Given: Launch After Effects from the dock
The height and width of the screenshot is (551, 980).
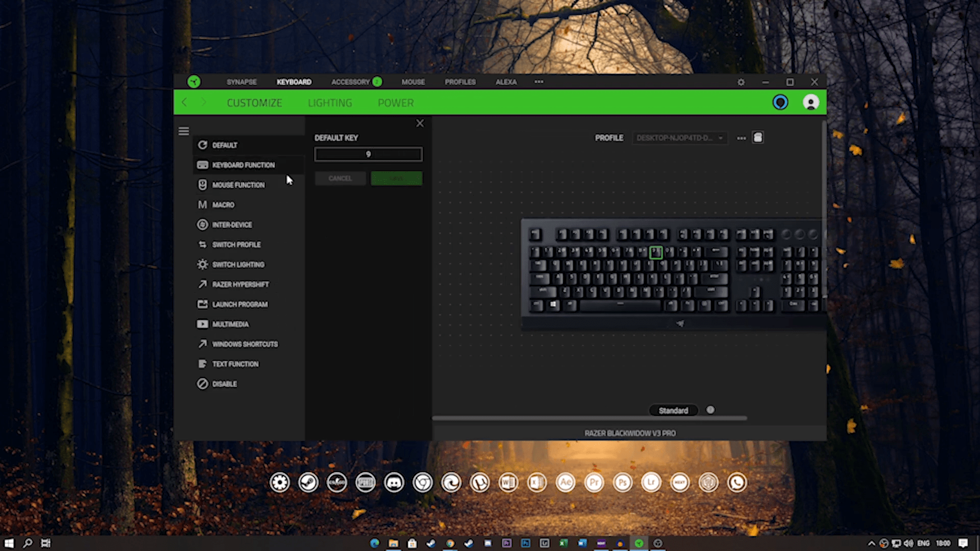Looking at the screenshot, I should (x=566, y=482).
